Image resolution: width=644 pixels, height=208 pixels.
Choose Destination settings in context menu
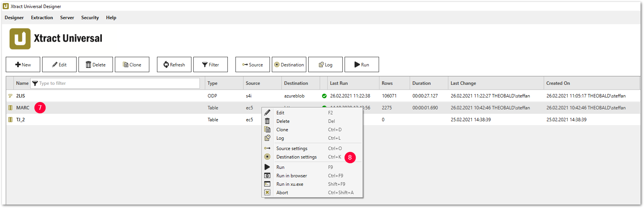pyautogui.click(x=296, y=157)
